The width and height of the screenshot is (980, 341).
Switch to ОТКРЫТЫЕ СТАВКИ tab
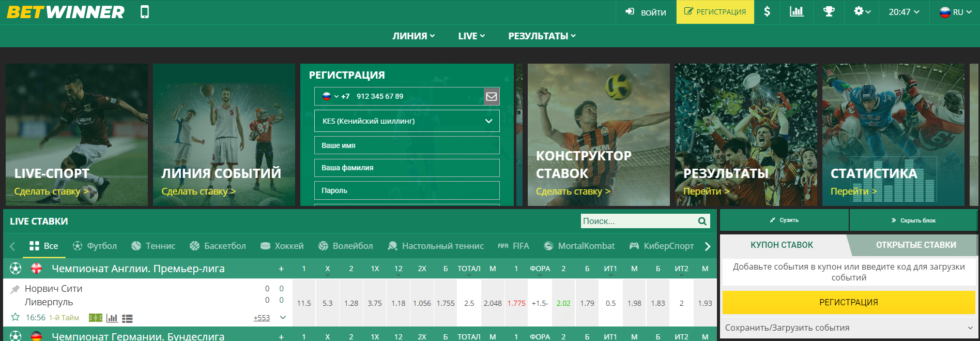point(916,245)
